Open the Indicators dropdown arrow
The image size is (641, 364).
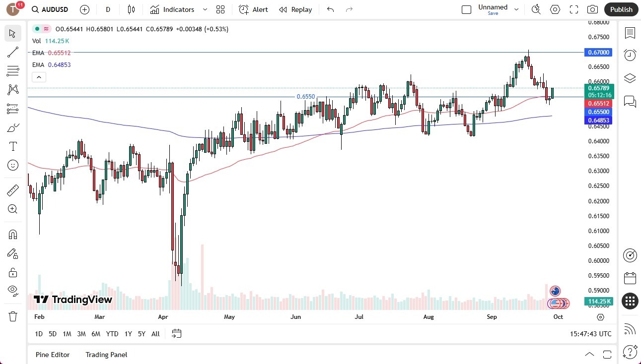204,9
